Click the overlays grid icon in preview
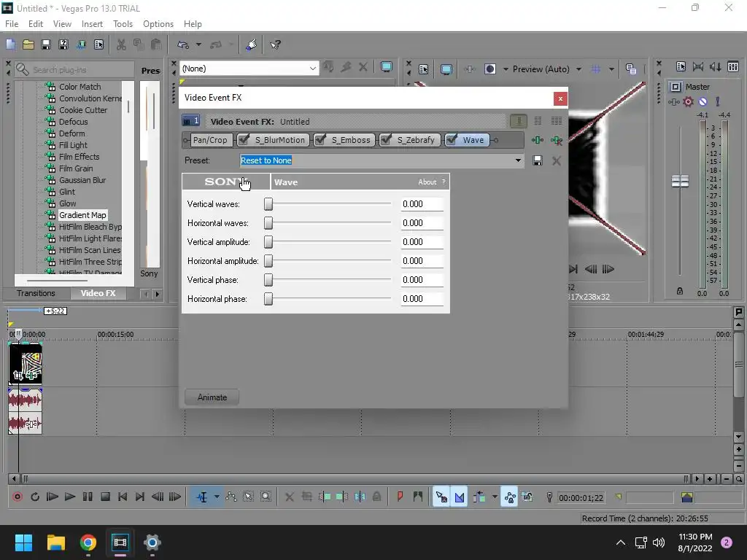The image size is (747, 560). (x=595, y=69)
